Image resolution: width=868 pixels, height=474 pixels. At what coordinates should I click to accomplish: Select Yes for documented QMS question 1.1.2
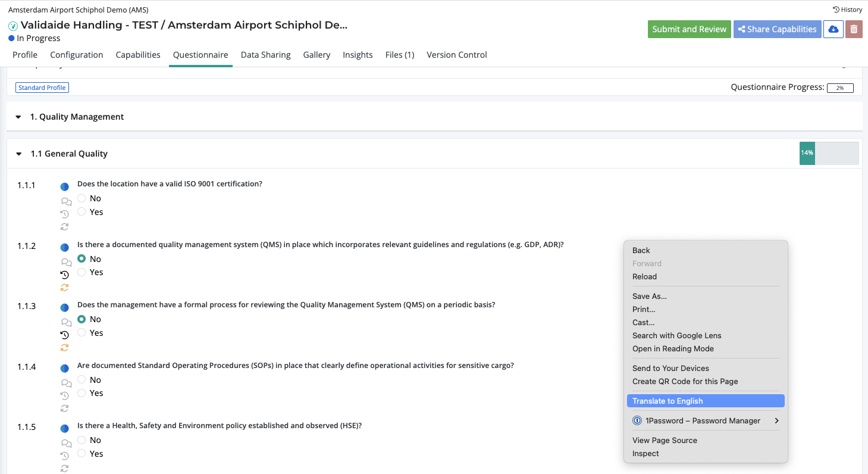82,272
